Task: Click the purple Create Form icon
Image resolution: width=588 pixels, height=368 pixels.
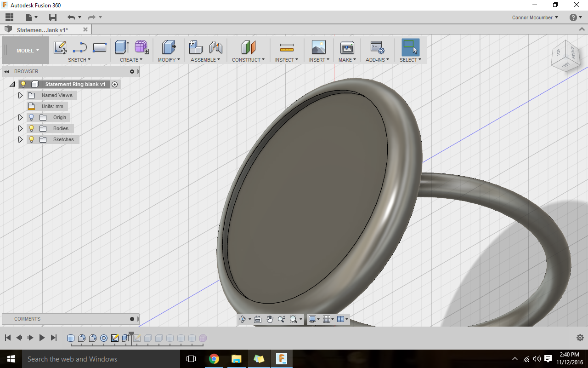Action: click(141, 47)
